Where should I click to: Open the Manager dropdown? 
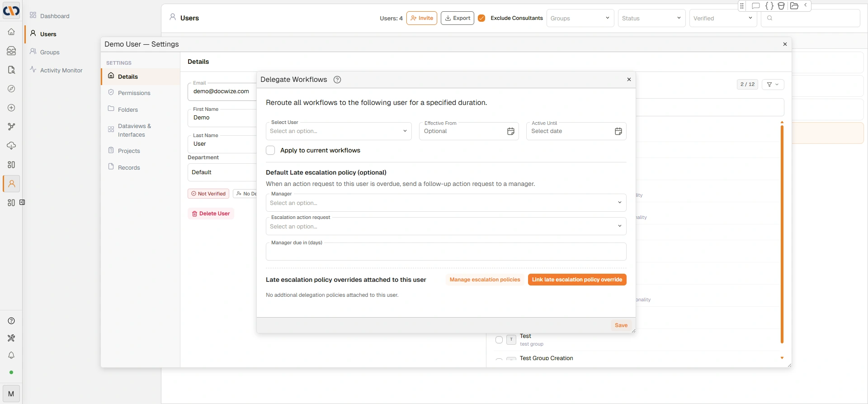pyautogui.click(x=446, y=203)
